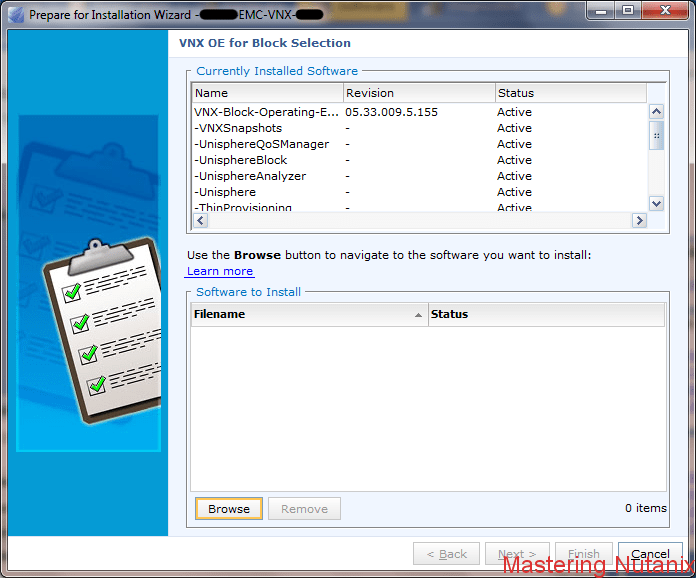This screenshot has width=696, height=578.
Task: Sort Software to Install by Filename header
Action: (x=309, y=314)
